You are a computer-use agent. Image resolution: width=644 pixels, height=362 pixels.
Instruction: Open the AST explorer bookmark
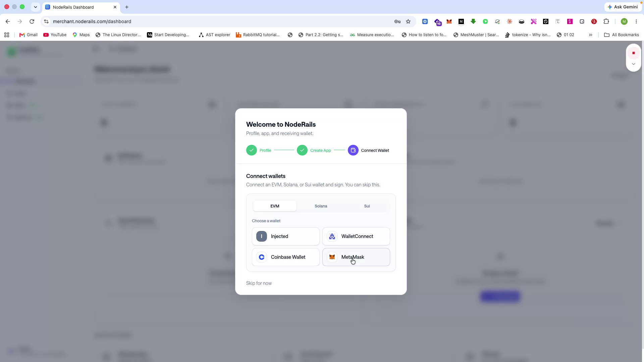(x=214, y=35)
